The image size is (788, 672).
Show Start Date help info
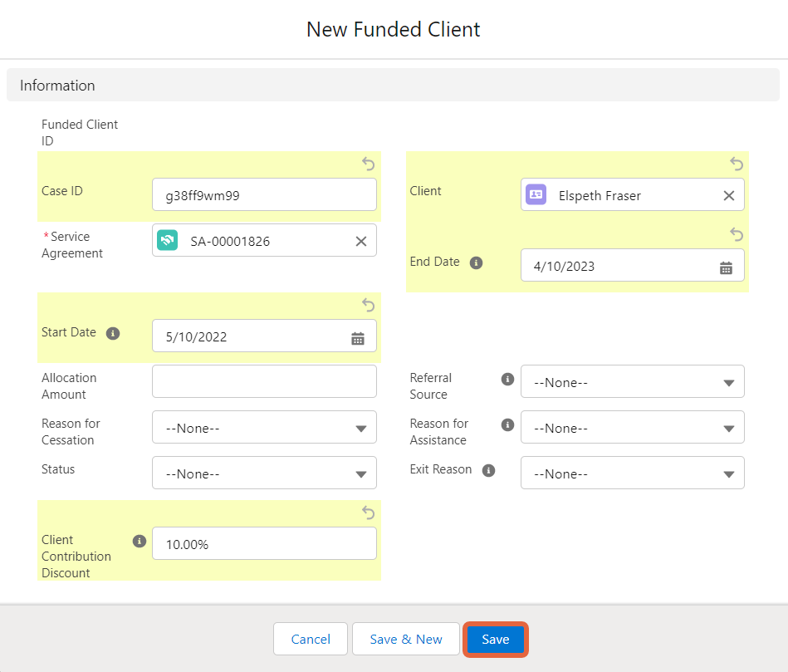coord(113,333)
